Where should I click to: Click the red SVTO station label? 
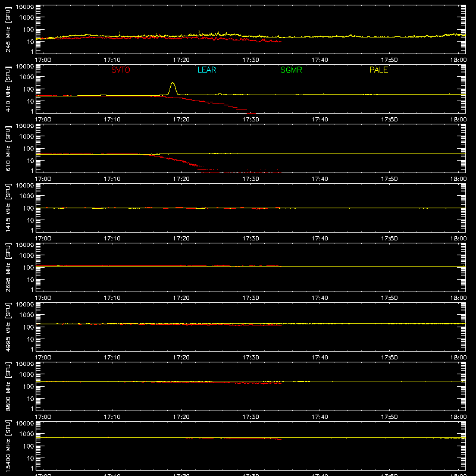pyautogui.click(x=121, y=70)
